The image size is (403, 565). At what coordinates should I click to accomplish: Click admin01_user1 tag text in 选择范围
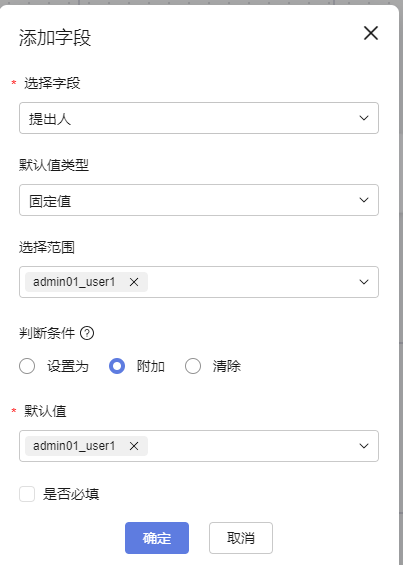(x=74, y=282)
